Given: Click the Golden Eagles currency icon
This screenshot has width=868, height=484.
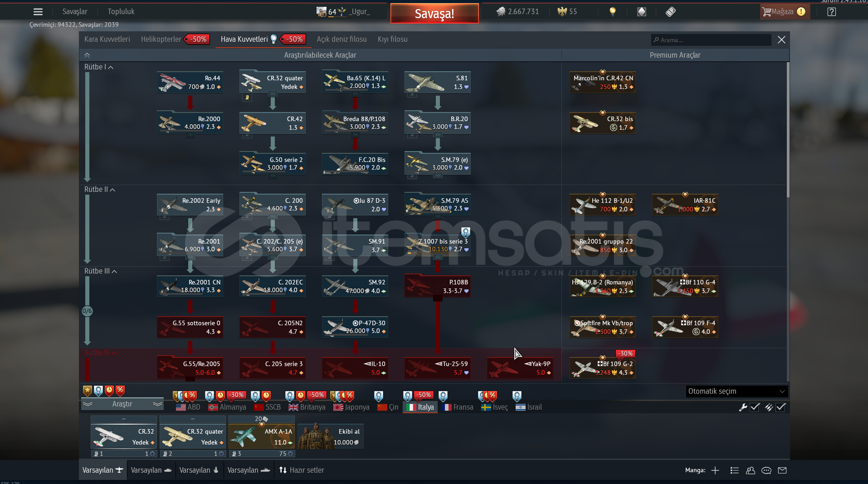Looking at the screenshot, I should [562, 12].
